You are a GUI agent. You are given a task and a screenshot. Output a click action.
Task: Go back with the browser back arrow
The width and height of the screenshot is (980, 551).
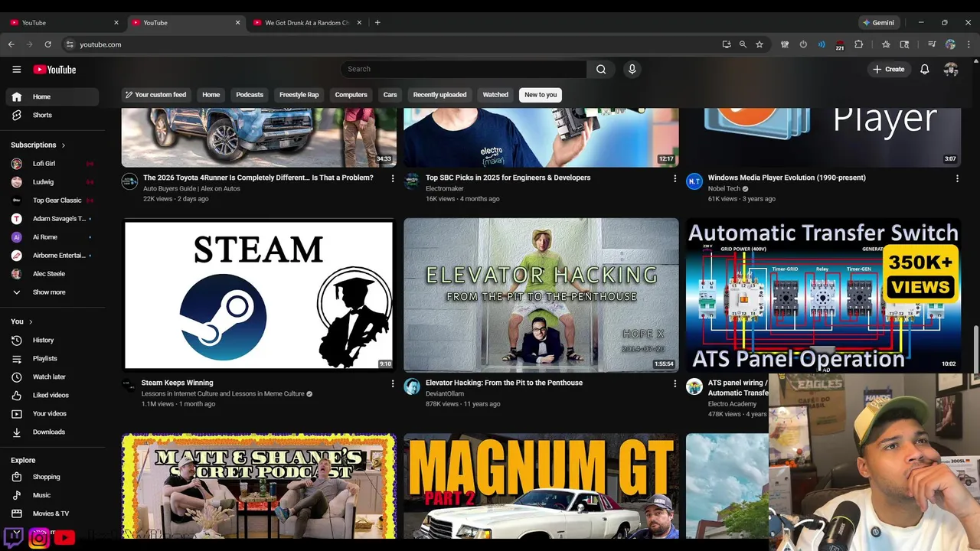11,44
